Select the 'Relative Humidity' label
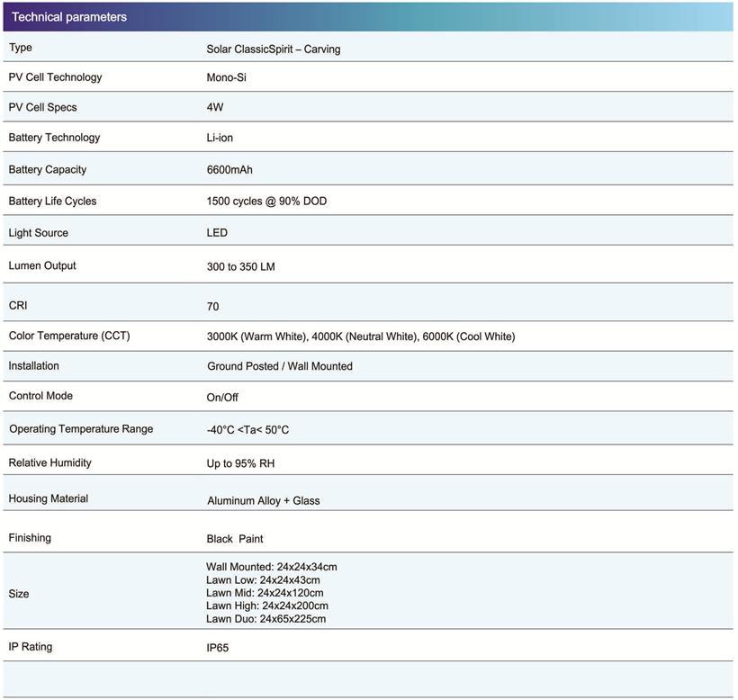Screen dimensions: 738x700 (x=49, y=462)
